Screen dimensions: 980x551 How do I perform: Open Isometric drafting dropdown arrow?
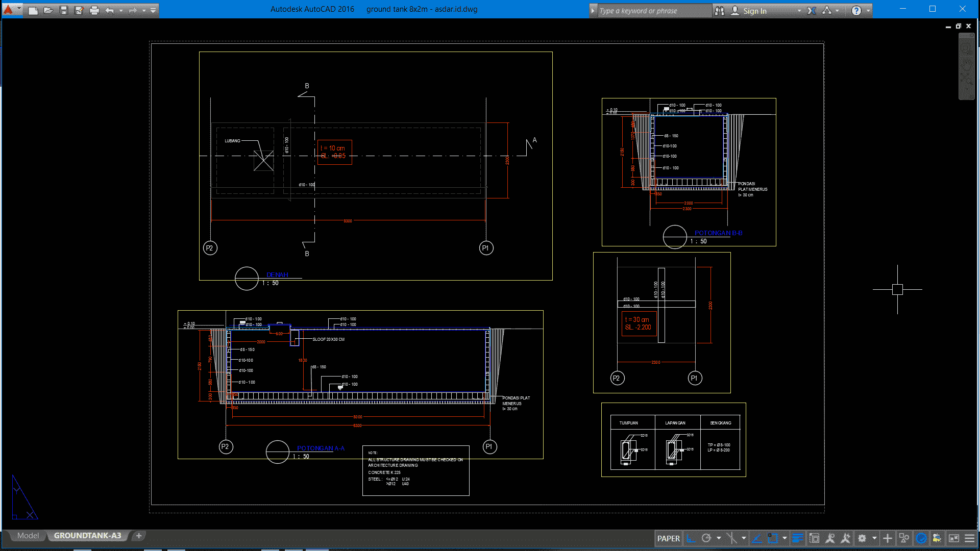(744, 538)
